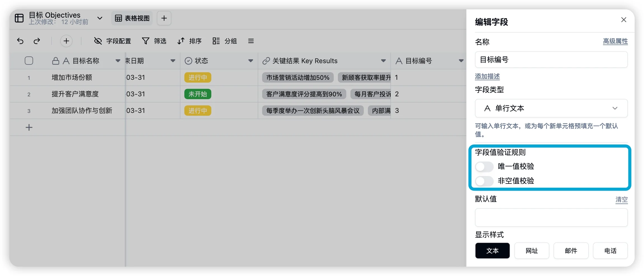This screenshot has width=644, height=276.
Task: Select the 文本 display style
Action: click(x=492, y=251)
